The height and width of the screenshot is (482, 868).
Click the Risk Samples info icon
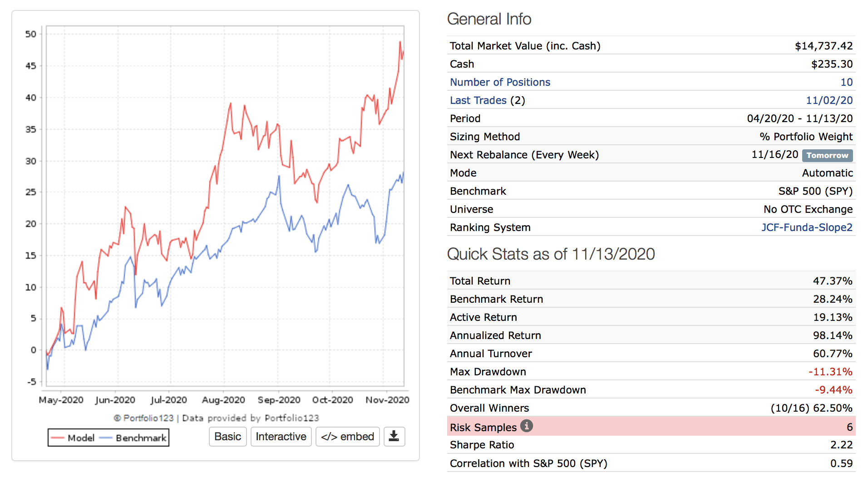click(x=526, y=426)
